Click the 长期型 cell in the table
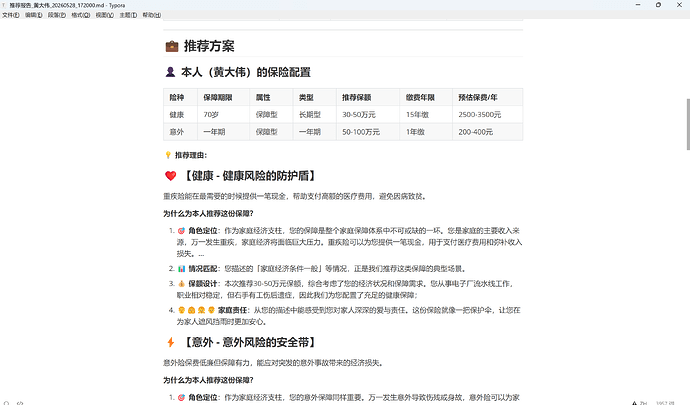 click(x=315, y=114)
